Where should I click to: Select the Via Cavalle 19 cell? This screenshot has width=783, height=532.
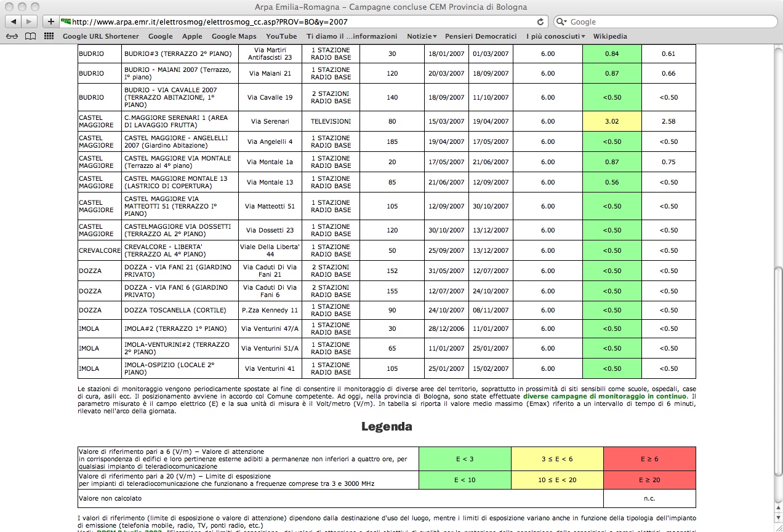pos(270,97)
